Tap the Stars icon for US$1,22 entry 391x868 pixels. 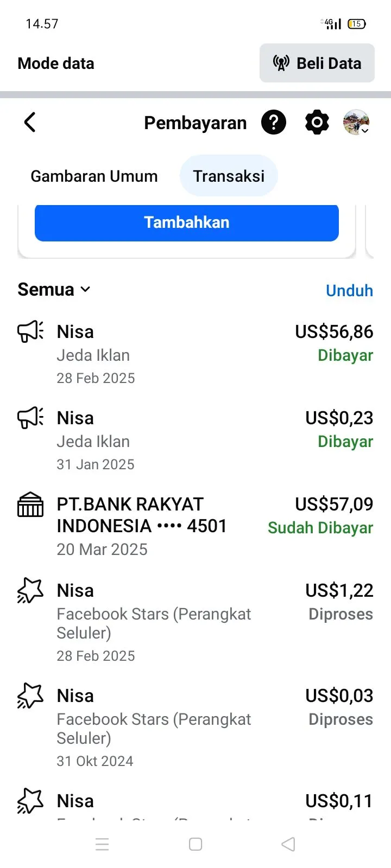[30, 591]
